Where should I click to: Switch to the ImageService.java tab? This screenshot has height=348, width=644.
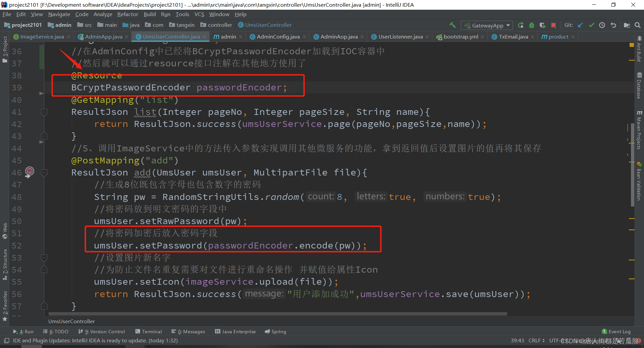tap(42, 37)
